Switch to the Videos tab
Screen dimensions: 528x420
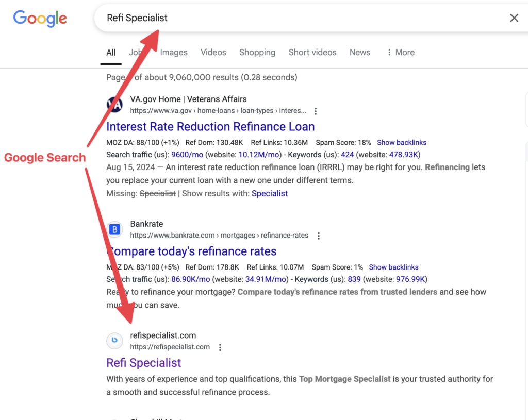[213, 52]
